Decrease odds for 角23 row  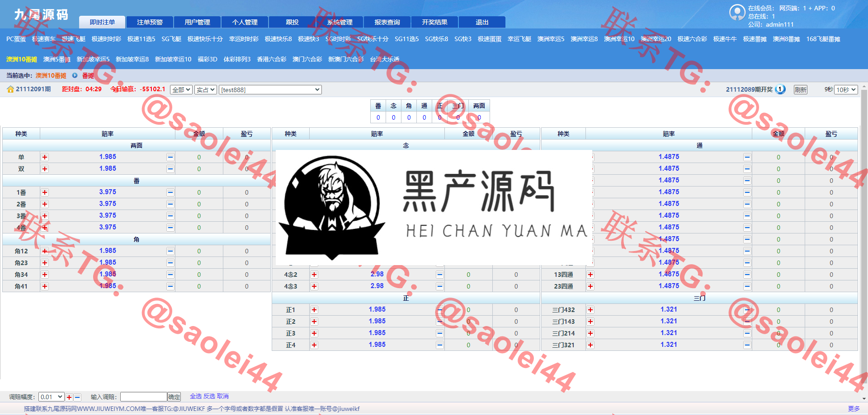tap(170, 263)
